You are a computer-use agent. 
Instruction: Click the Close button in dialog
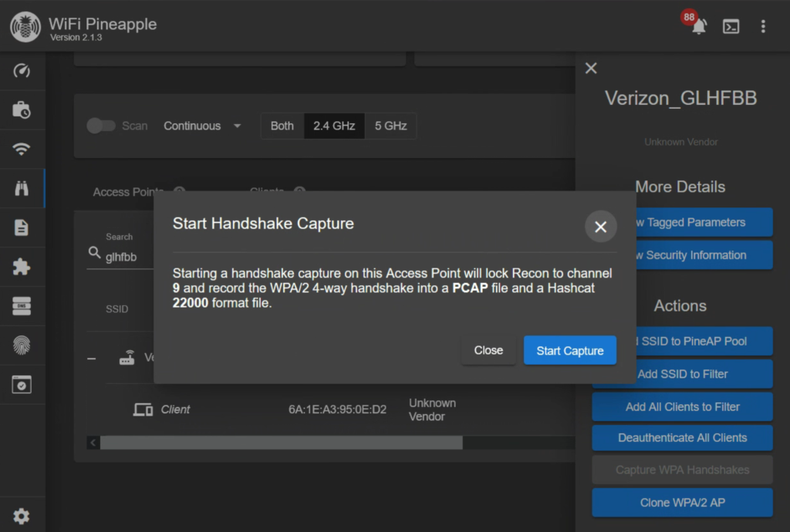(x=488, y=350)
